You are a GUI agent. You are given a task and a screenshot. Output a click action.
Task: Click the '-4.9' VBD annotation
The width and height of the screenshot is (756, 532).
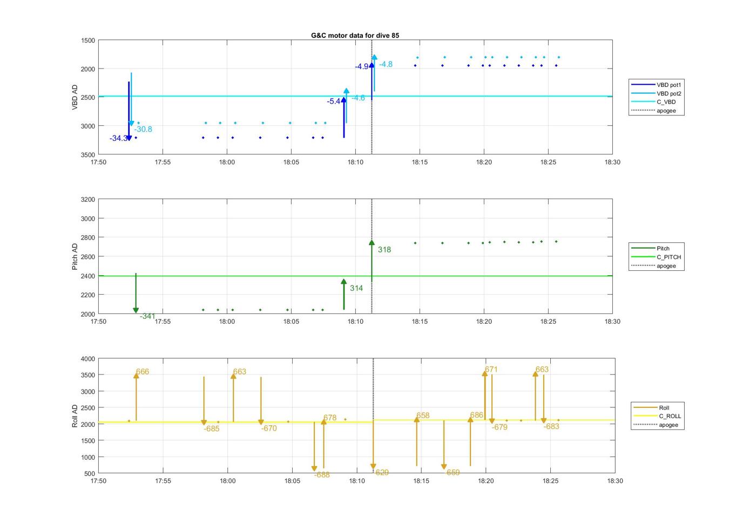(x=362, y=67)
